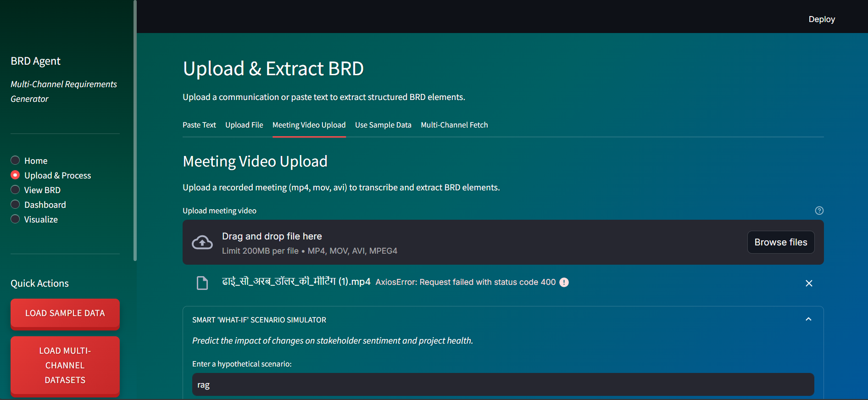Viewport: 868px width, 400px height.
Task: Click the help icon for Upload meeting video
Action: [x=819, y=211]
